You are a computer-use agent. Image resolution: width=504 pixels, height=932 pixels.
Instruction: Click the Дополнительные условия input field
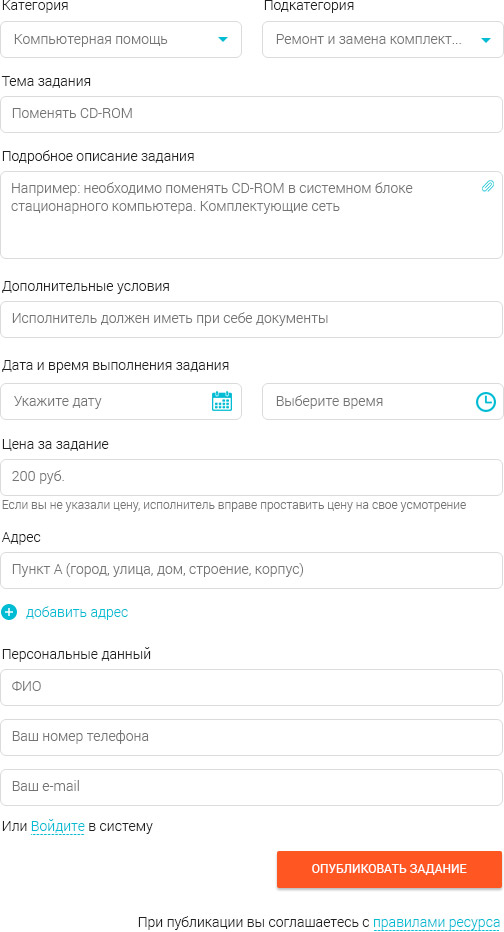(252, 319)
